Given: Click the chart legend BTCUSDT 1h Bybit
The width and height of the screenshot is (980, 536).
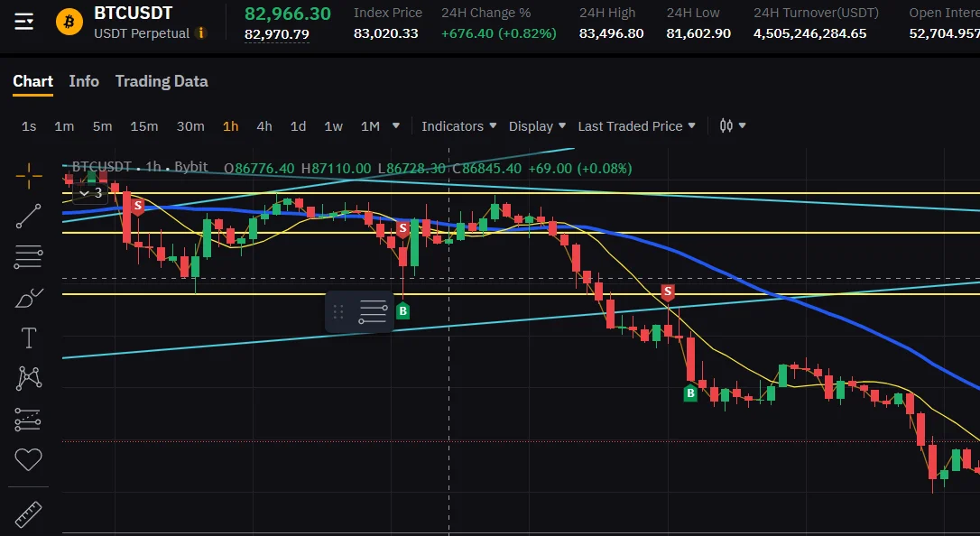Looking at the screenshot, I should pos(139,167).
